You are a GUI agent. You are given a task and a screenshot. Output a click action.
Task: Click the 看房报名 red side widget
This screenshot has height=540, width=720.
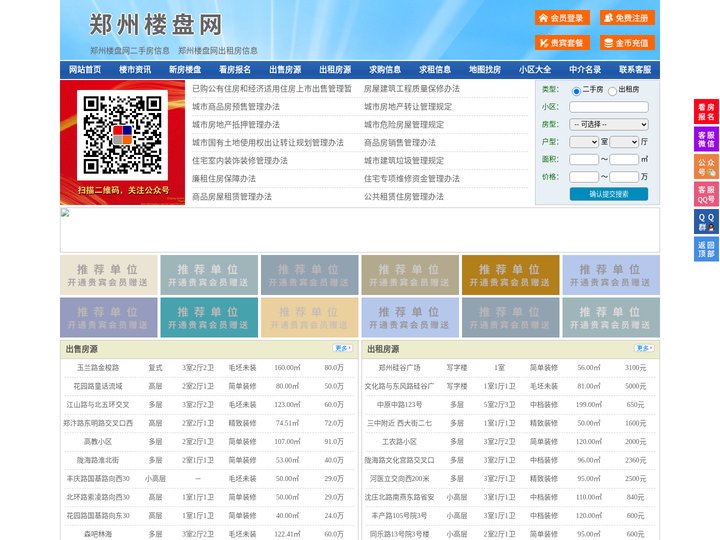pyautogui.click(x=706, y=112)
